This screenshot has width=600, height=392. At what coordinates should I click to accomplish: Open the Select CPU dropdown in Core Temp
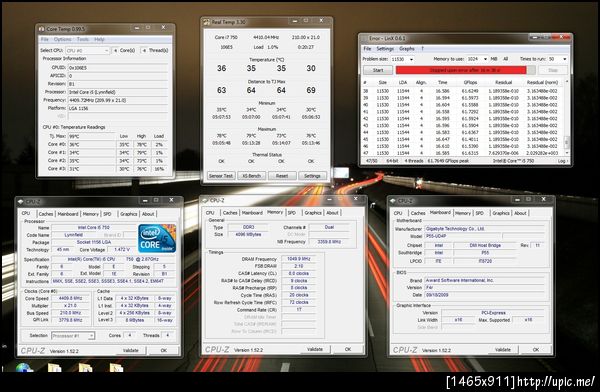[x=88, y=50]
